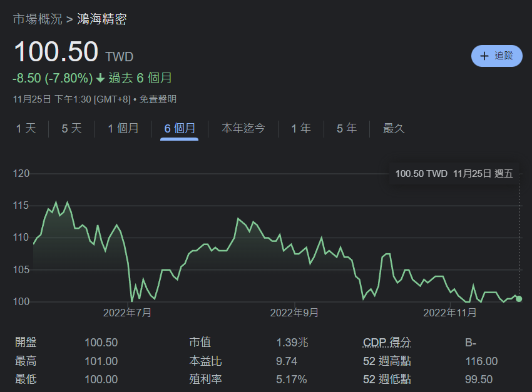
Task: Click the TWD currency label
Action: [x=120, y=57]
